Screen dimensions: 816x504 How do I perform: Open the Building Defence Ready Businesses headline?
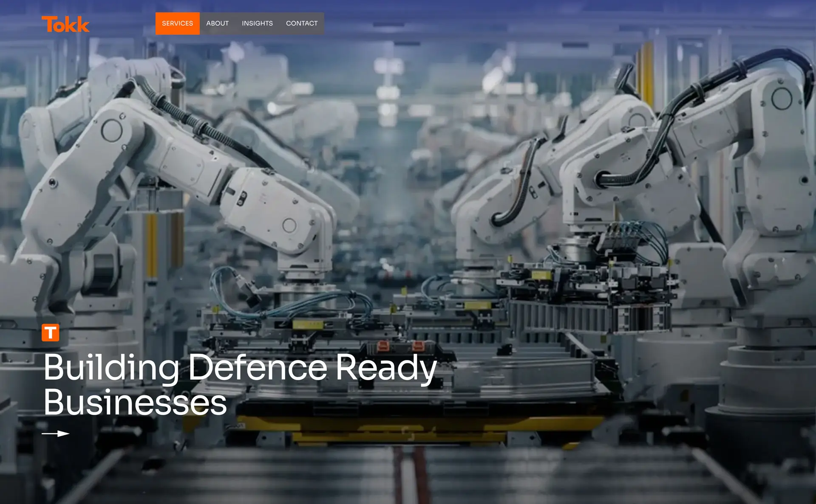coord(240,384)
